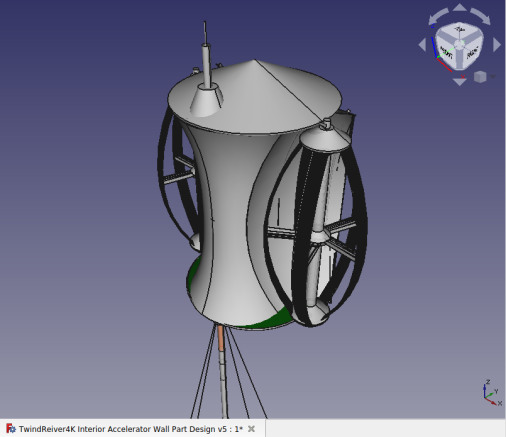This screenshot has height=437, width=506.
Task: Click the clockwise roll arrow above the cube
Action: click(x=481, y=16)
